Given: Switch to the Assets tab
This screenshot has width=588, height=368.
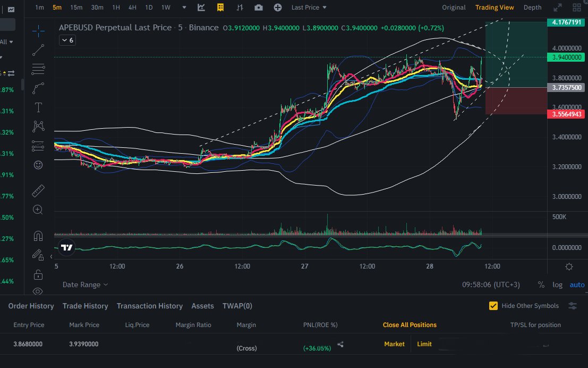Looking at the screenshot, I should (x=202, y=306).
